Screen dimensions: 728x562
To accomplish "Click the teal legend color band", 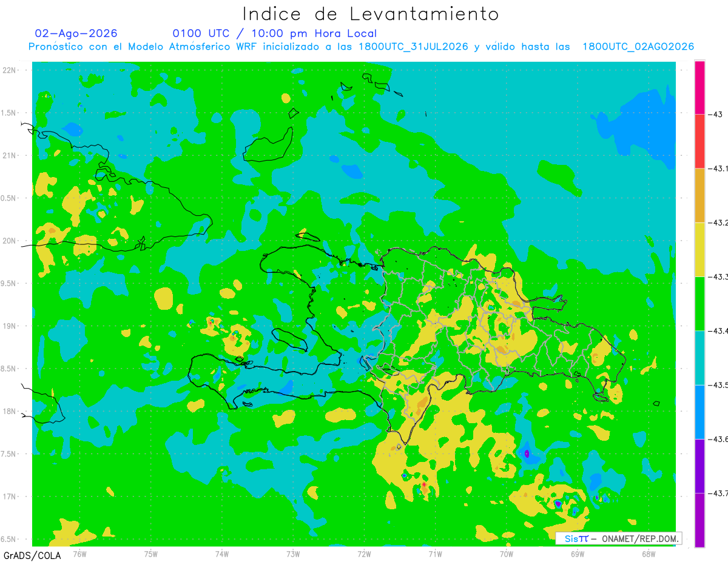I will (x=699, y=358).
